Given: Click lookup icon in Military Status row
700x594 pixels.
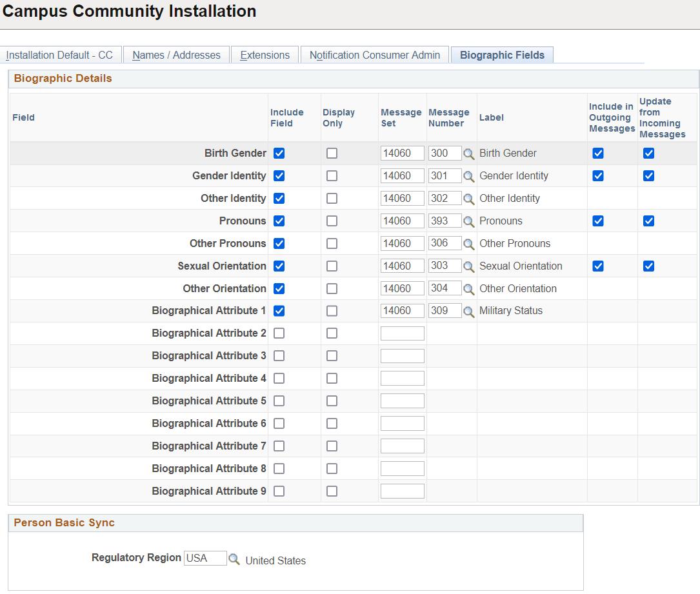Looking at the screenshot, I should (x=468, y=312).
